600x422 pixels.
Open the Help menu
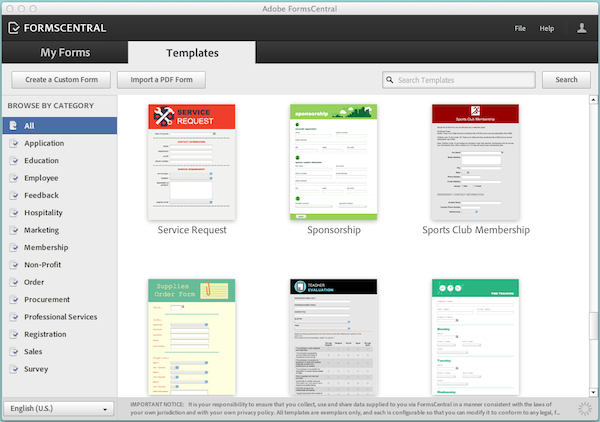[x=547, y=28]
